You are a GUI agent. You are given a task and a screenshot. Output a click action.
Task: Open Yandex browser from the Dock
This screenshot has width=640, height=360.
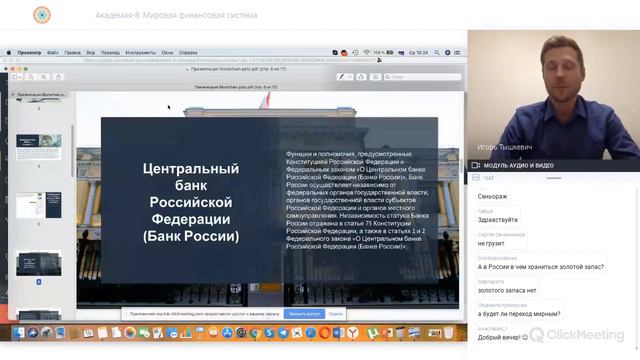353,333
